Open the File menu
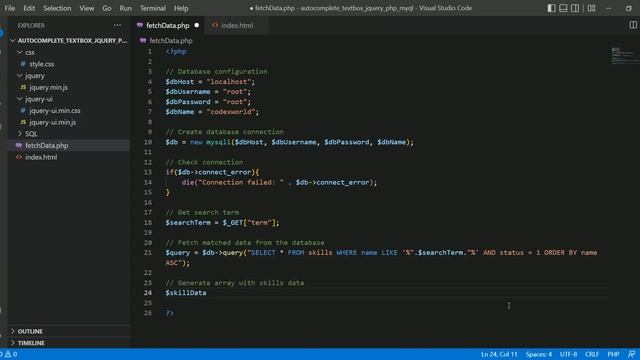 tap(10, 8)
